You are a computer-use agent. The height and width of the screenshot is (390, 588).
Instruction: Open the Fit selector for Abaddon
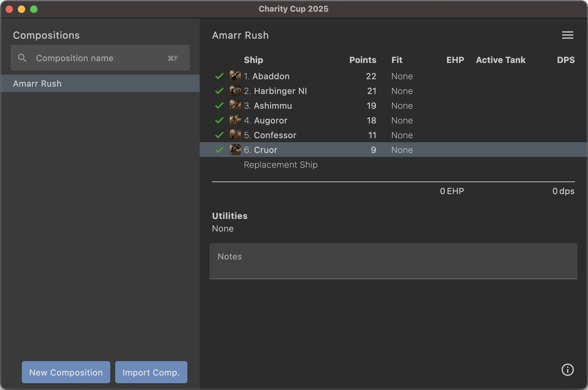click(x=402, y=76)
